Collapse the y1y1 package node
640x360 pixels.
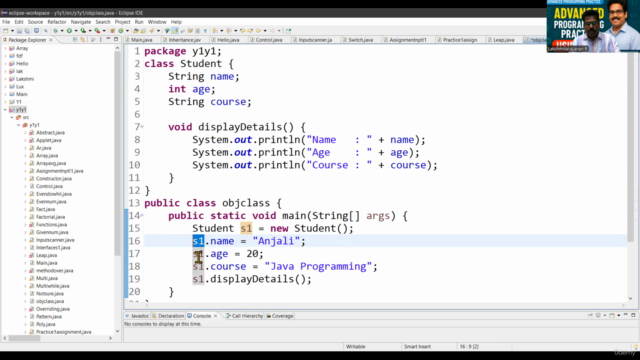tap(18, 125)
